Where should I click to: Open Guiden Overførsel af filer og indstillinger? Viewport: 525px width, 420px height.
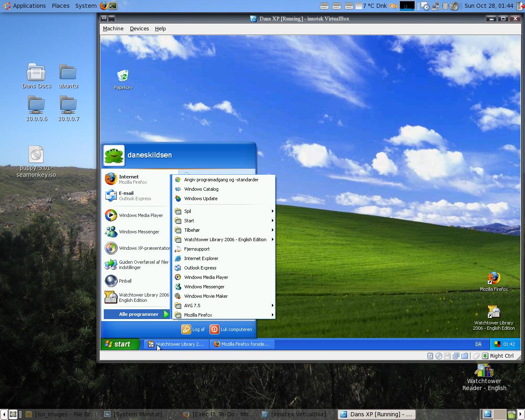click(x=137, y=265)
